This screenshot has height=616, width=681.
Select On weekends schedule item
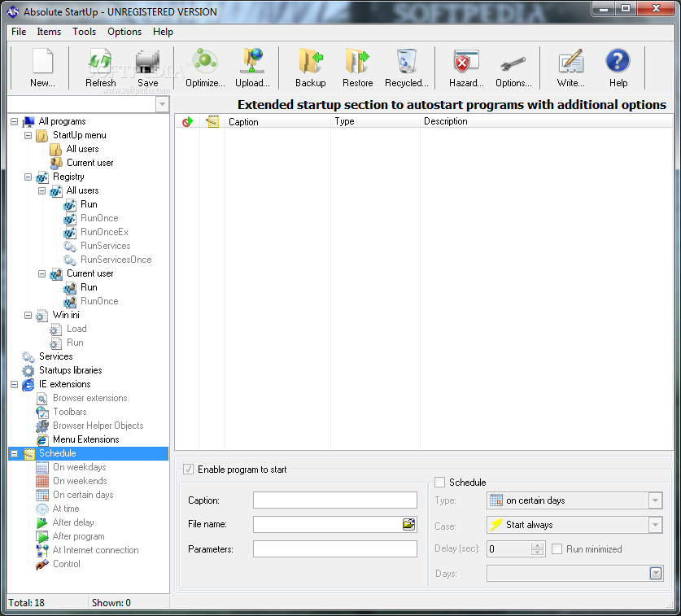coord(80,482)
